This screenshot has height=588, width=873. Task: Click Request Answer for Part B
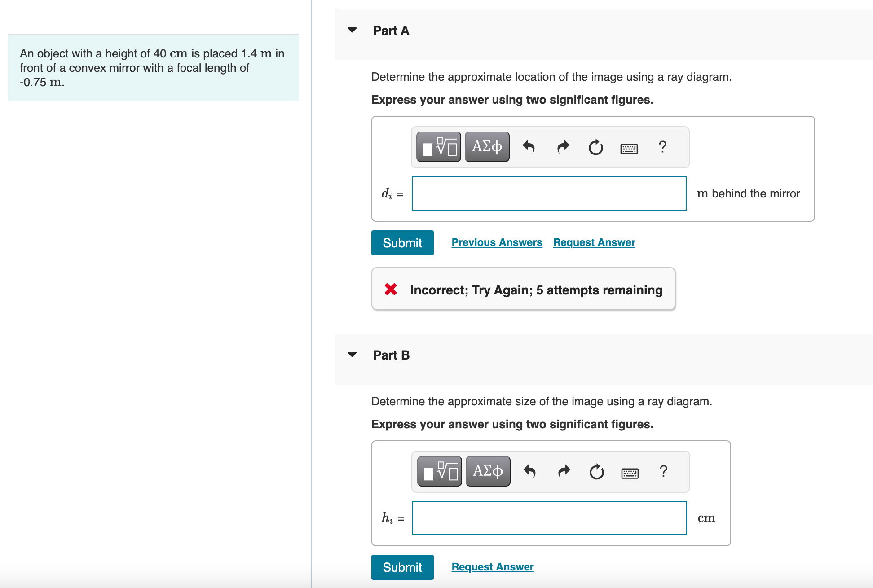493,567
